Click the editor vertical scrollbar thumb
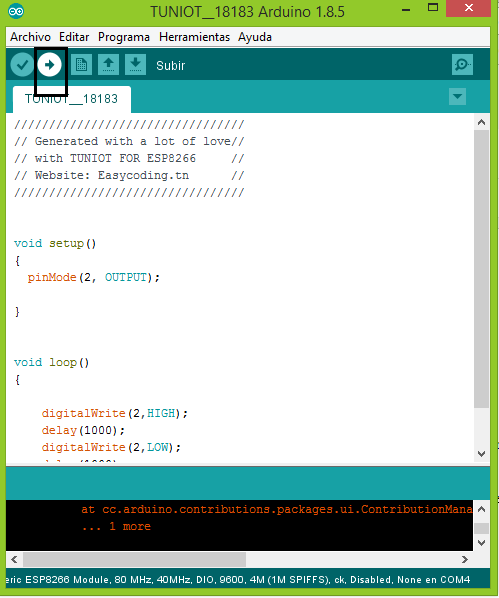The width and height of the screenshot is (499, 598). [x=481, y=269]
